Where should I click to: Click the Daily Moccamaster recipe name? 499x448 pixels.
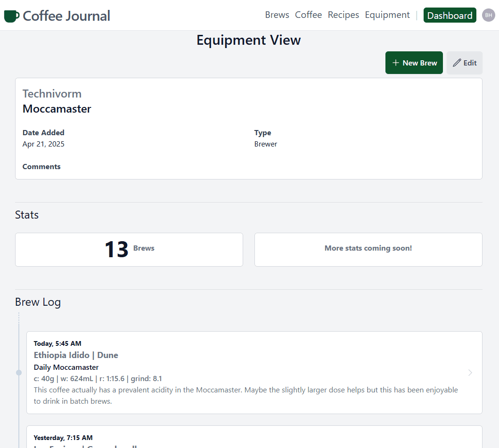[66, 367]
